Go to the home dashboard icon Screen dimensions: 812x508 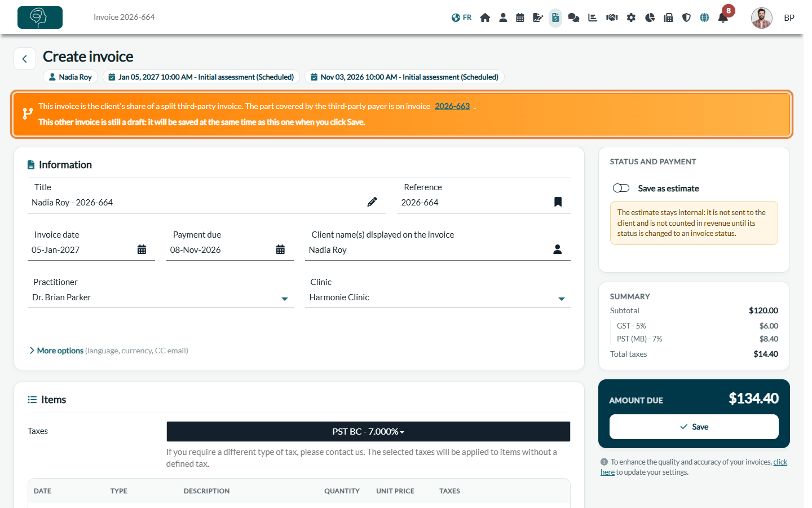point(485,17)
